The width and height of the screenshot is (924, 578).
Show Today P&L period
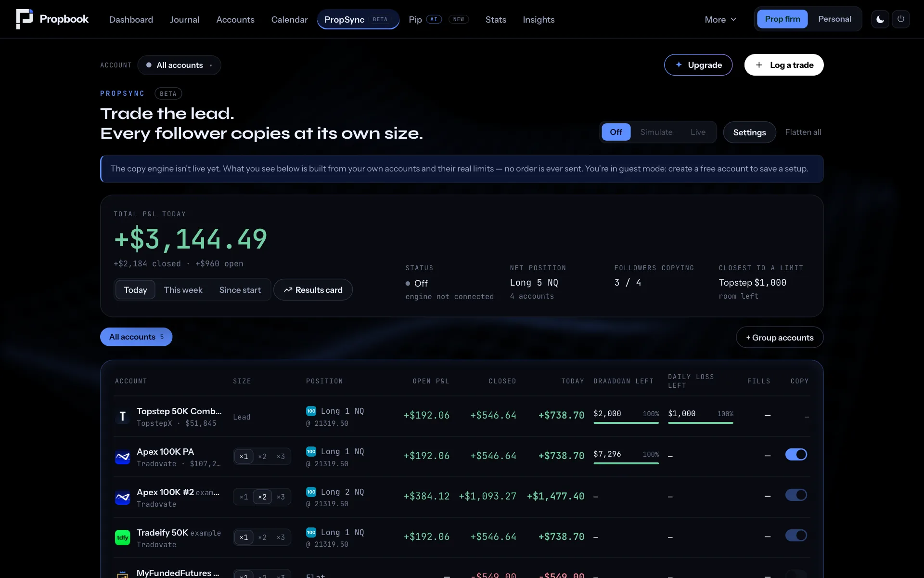(135, 290)
